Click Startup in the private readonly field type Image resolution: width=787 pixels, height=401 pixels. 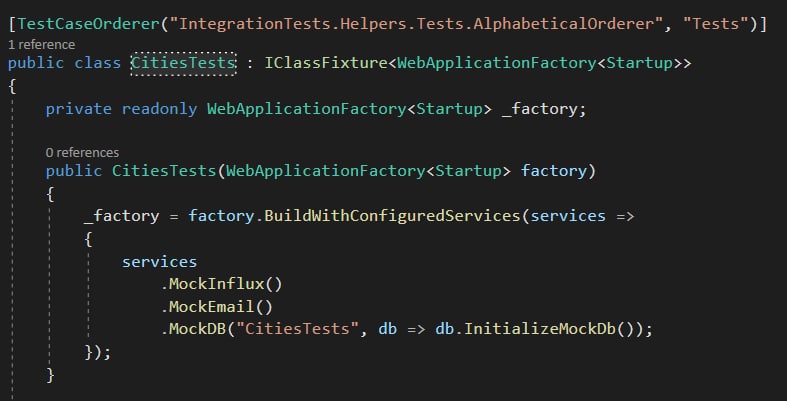(x=449, y=109)
